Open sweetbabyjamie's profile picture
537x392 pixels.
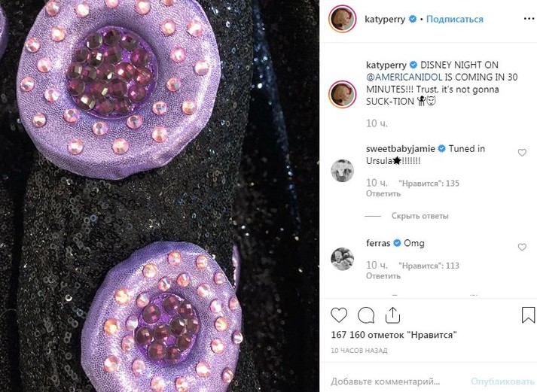point(342,171)
